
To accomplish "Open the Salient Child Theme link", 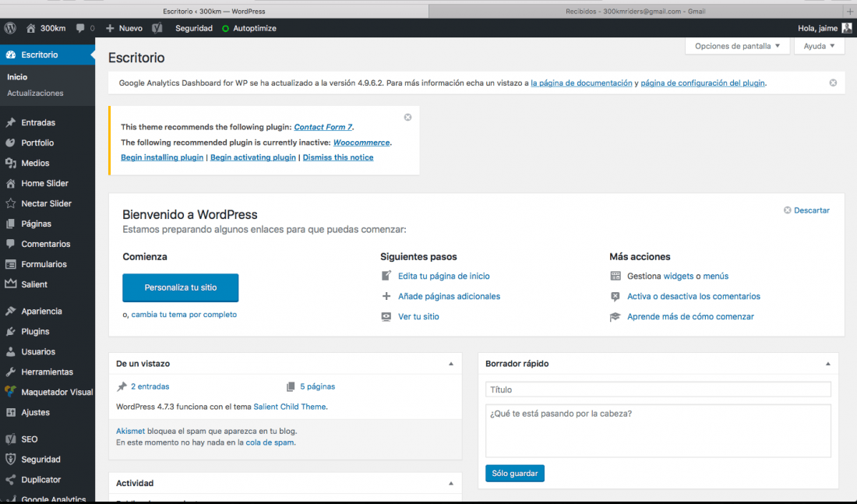I will [290, 407].
